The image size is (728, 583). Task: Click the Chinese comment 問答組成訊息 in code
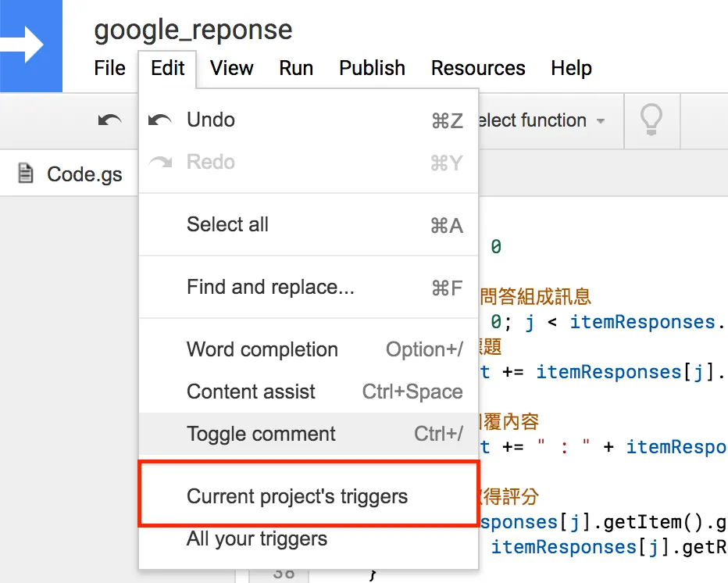[x=535, y=296]
